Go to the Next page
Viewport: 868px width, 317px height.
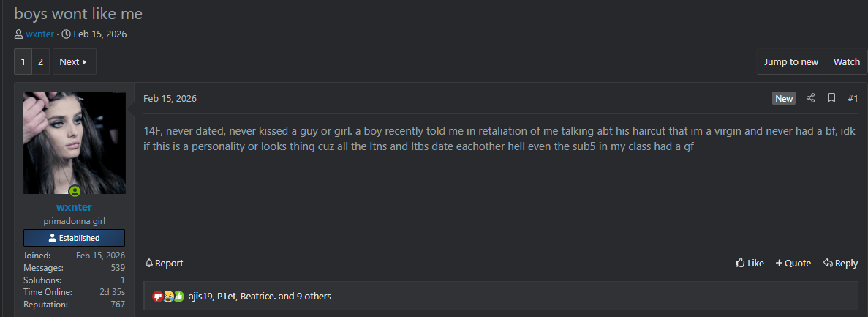(x=73, y=62)
